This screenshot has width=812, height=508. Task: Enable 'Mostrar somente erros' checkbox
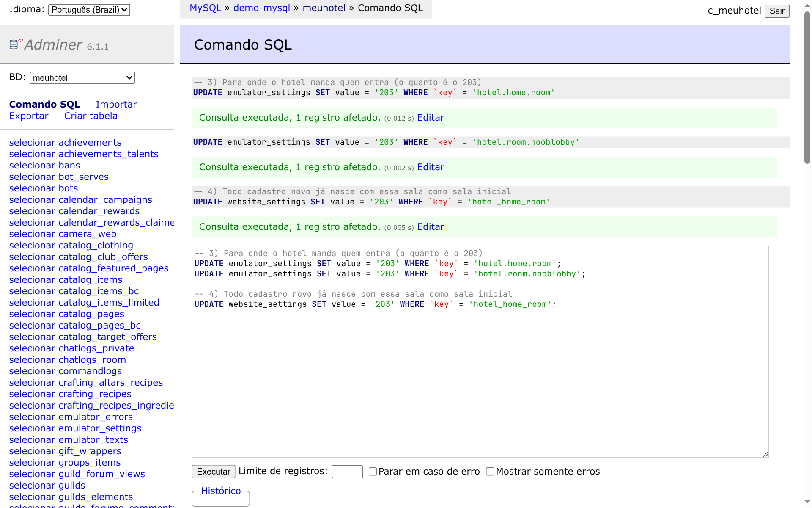[490, 472]
